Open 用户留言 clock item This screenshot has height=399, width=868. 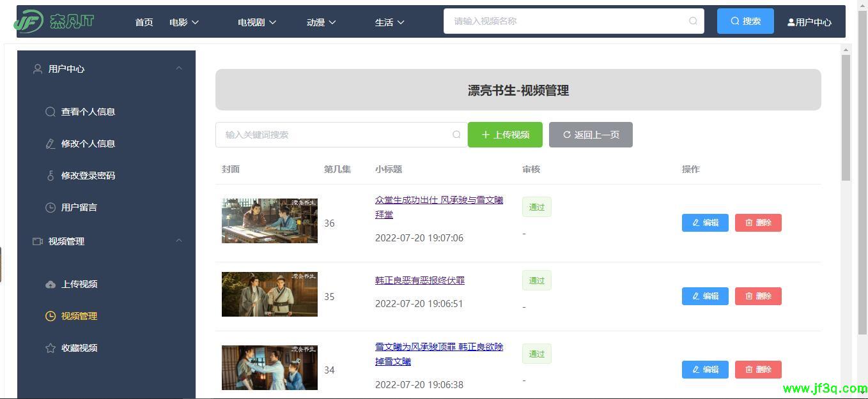[79, 207]
